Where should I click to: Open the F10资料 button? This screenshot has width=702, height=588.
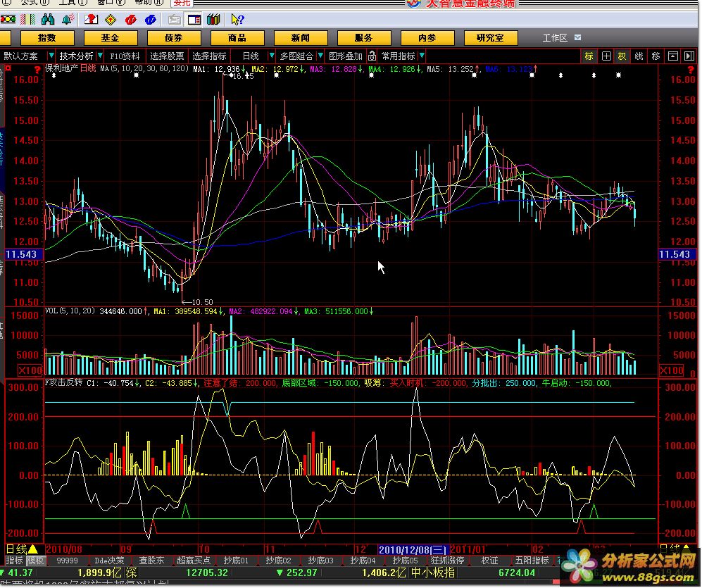tap(125, 56)
